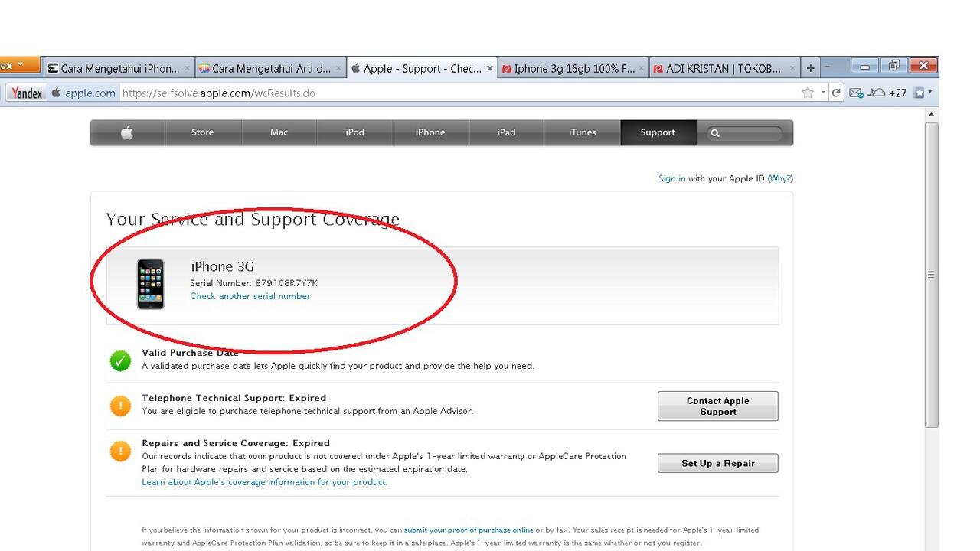Click the Set Up a Repair button

point(718,463)
